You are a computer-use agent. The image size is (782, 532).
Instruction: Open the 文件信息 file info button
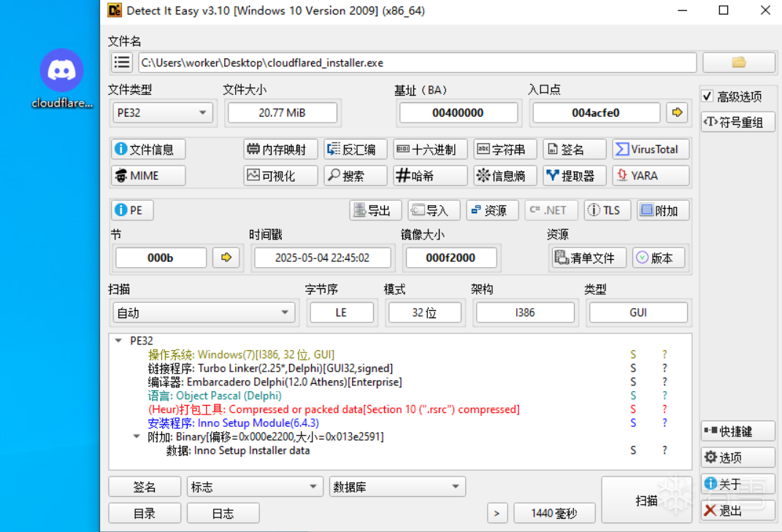148,149
